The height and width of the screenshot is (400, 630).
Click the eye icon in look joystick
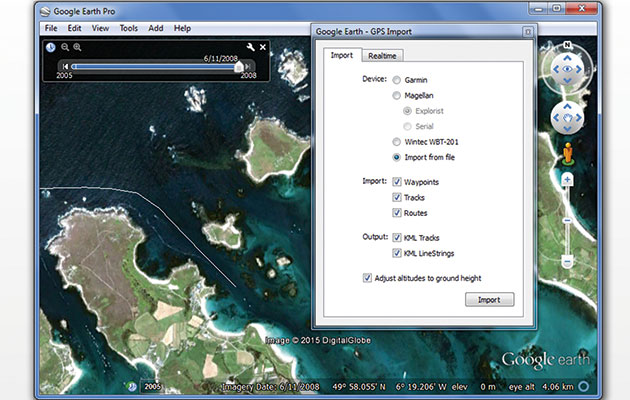tap(567, 69)
